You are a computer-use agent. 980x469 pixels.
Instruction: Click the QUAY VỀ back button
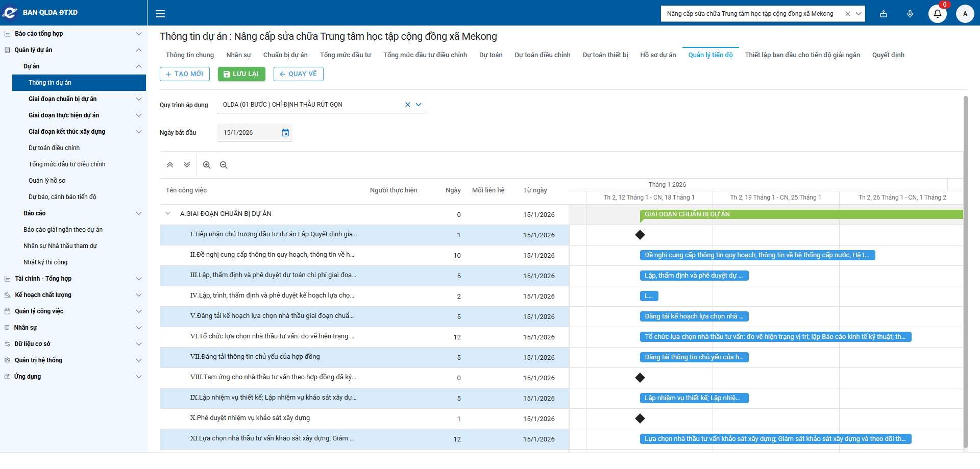tap(298, 74)
